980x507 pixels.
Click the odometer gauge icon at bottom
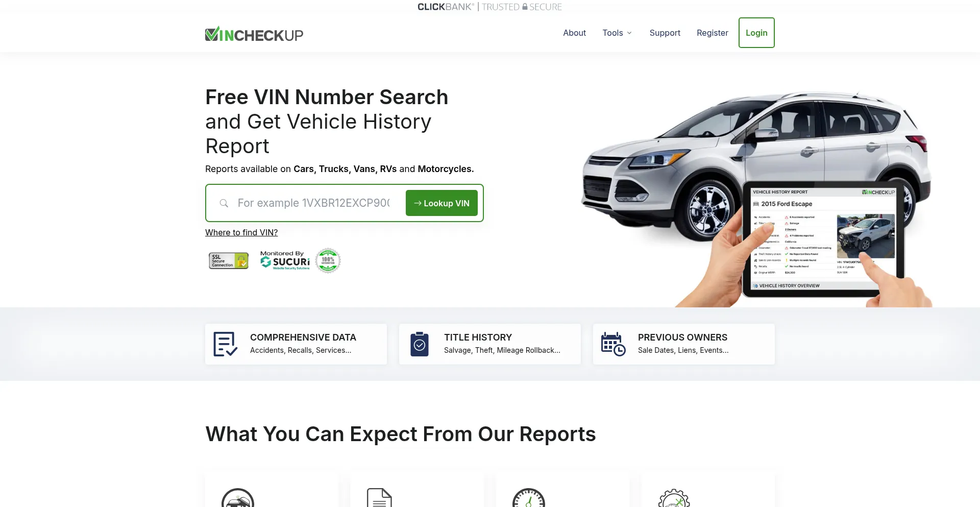[x=529, y=498]
